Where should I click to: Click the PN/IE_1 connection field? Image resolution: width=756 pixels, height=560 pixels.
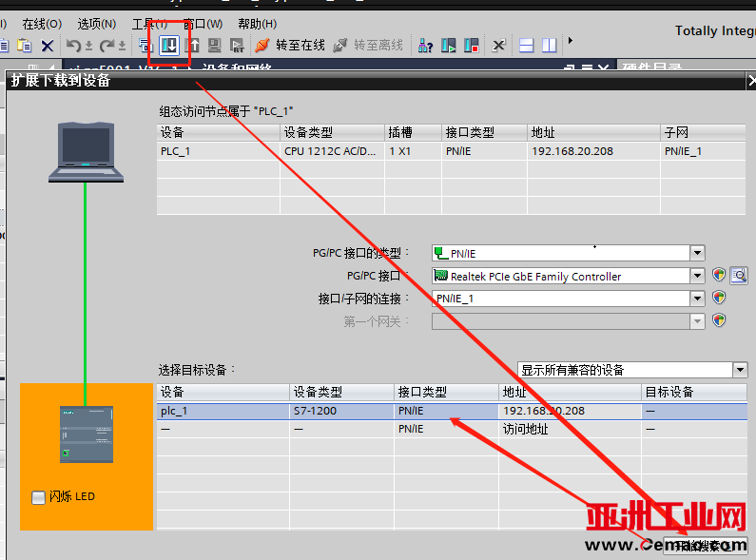561,299
